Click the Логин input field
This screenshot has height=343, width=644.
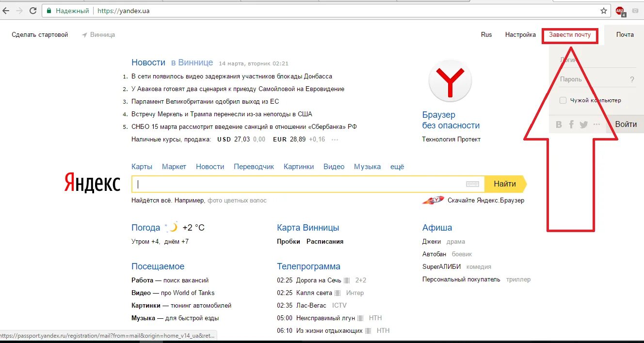point(597,60)
